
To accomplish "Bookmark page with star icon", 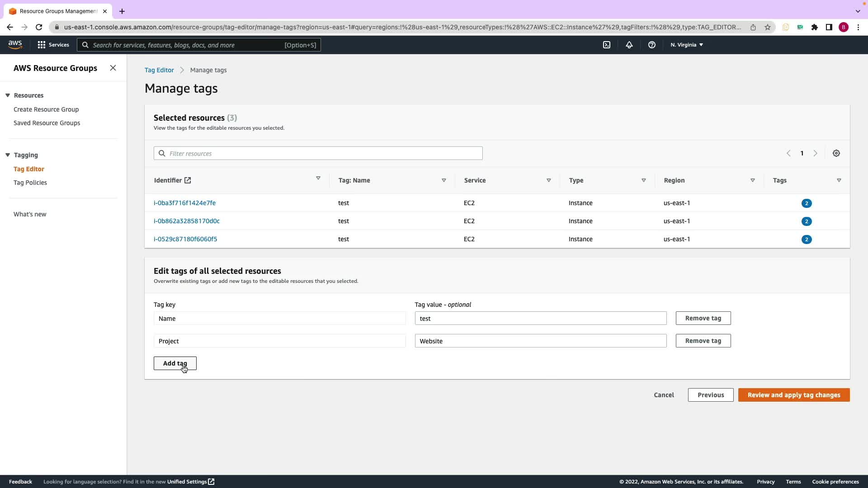I will (x=767, y=27).
